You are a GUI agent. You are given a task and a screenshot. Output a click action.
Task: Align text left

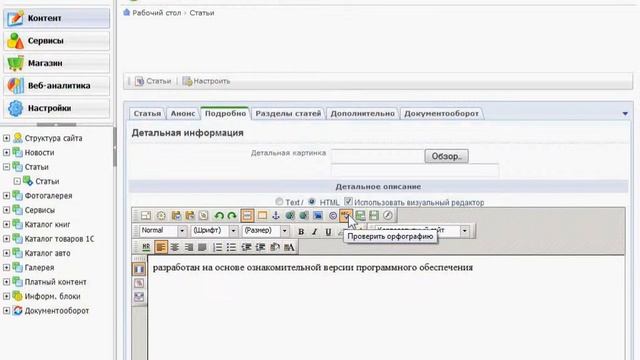[161, 247]
